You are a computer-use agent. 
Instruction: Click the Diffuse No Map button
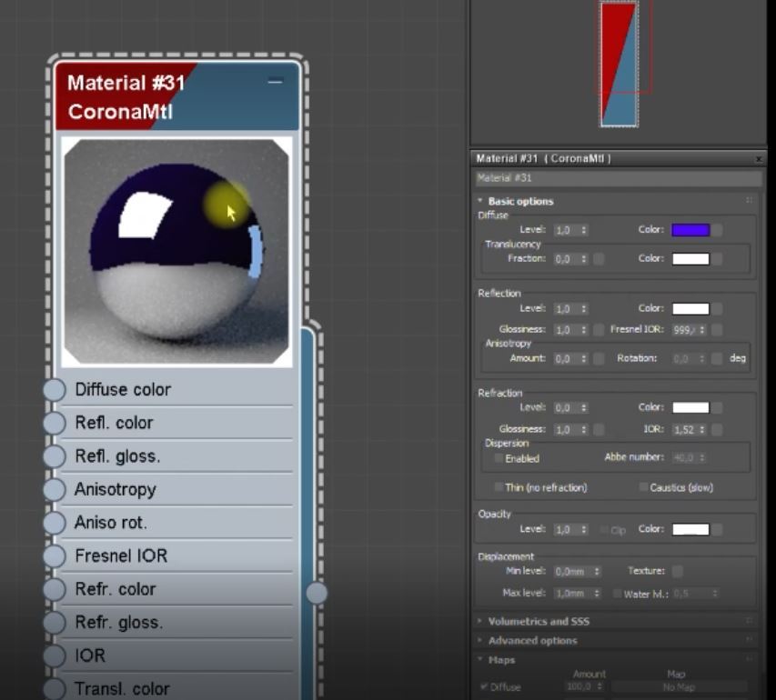coord(679,687)
